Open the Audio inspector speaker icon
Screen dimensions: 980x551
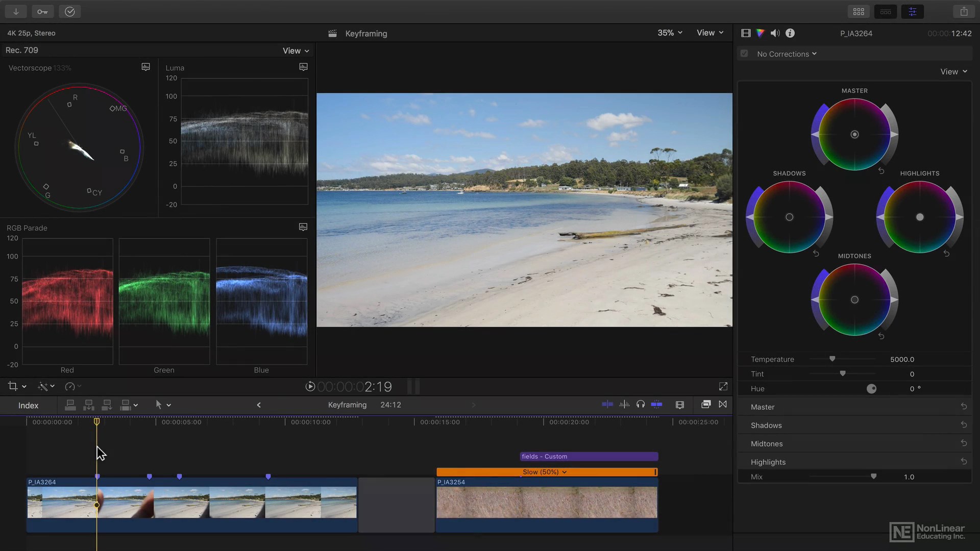(x=775, y=33)
